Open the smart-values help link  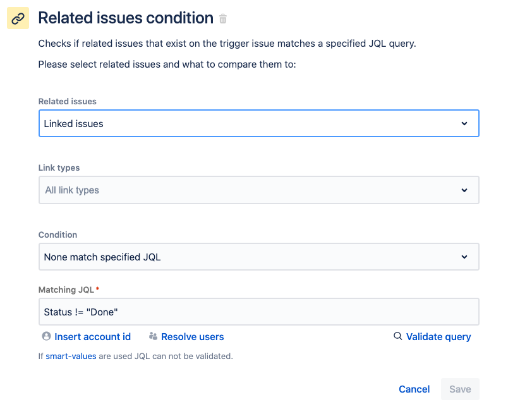pos(71,357)
